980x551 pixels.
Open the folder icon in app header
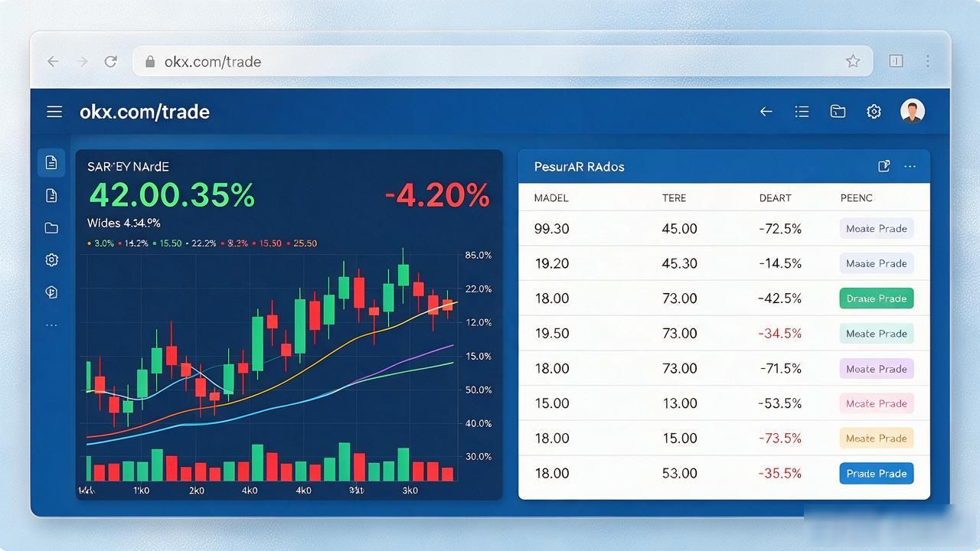838,112
